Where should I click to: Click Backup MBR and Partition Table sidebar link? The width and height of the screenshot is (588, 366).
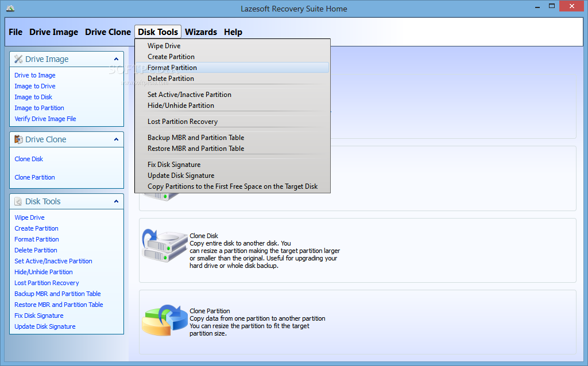(x=58, y=294)
